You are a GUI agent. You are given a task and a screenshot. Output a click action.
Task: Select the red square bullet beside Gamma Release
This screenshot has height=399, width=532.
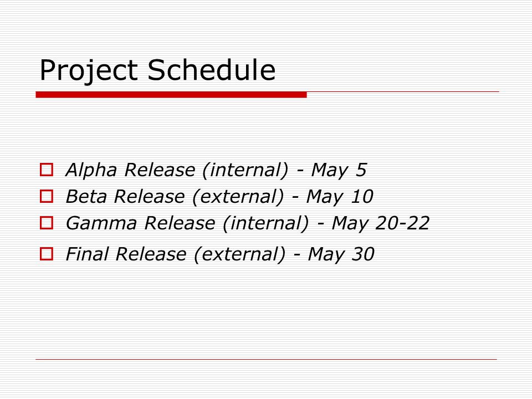(47, 223)
